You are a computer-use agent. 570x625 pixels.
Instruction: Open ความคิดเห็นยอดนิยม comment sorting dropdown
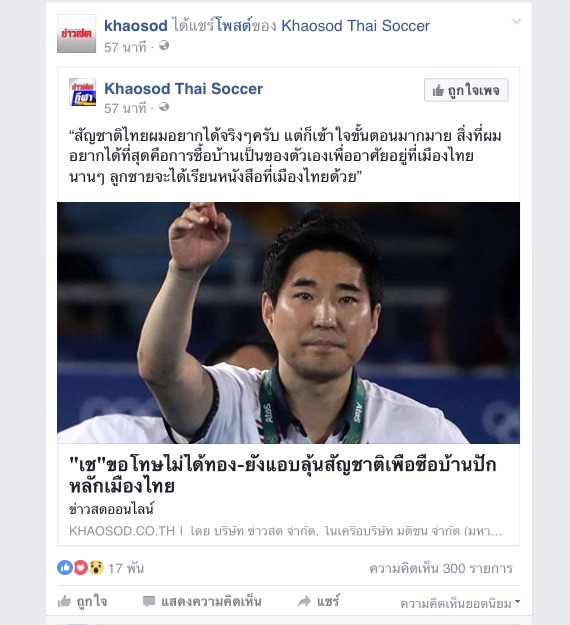(x=460, y=603)
